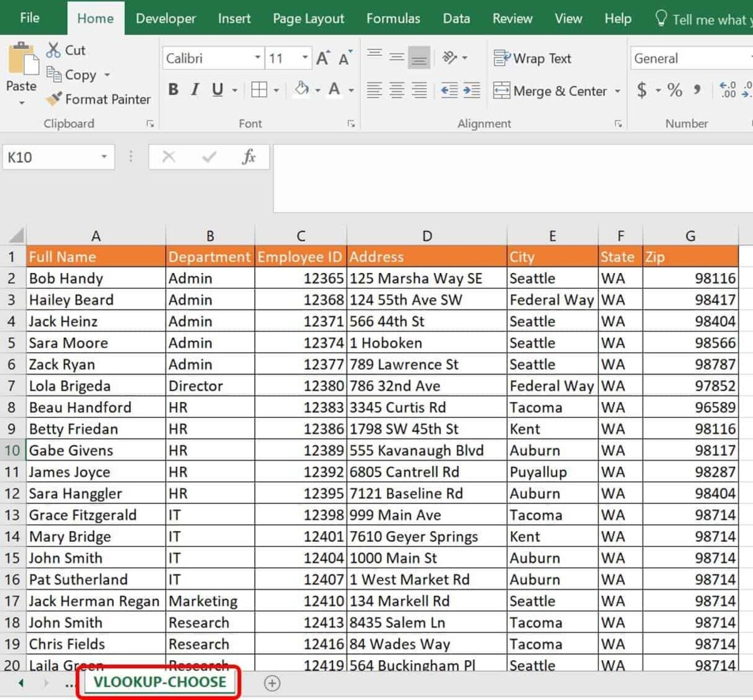Viewport: 753px width, 700px height.
Task: Open the font size dropdown
Action: click(304, 58)
